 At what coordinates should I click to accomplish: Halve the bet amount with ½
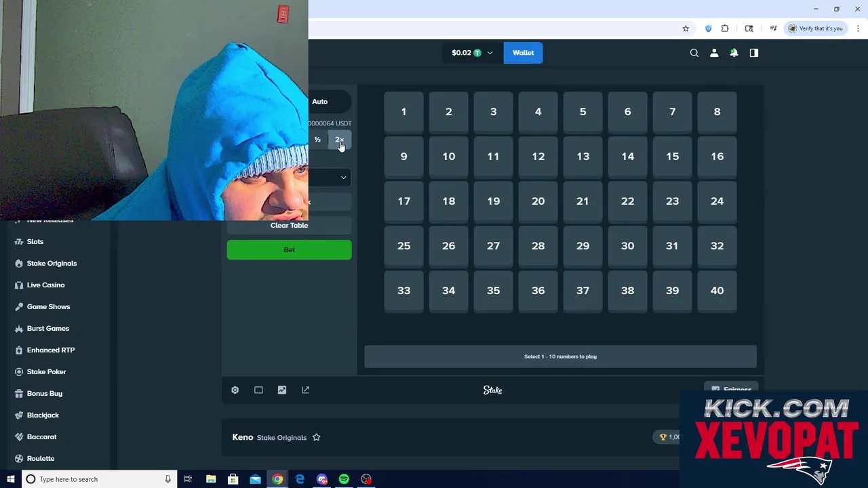(x=317, y=140)
